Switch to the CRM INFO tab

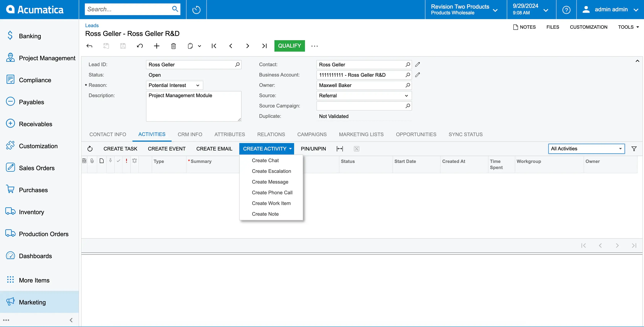click(190, 134)
